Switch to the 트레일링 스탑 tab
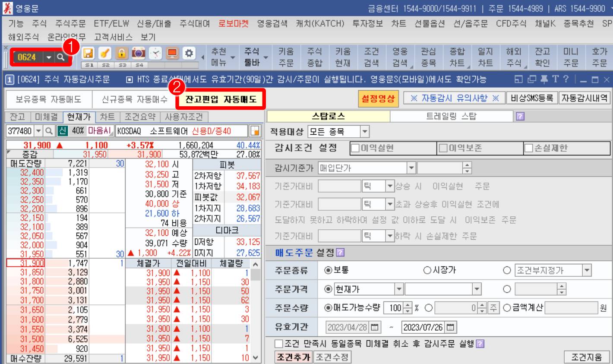This screenshot has width=613, height=364. coord(452,116)
